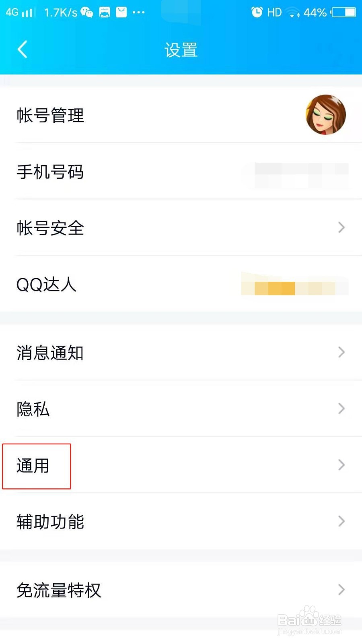The width and height of the screenshot is (362, 644).
Task: Open 通用 general settings
Action: click(x=181, y=465)
